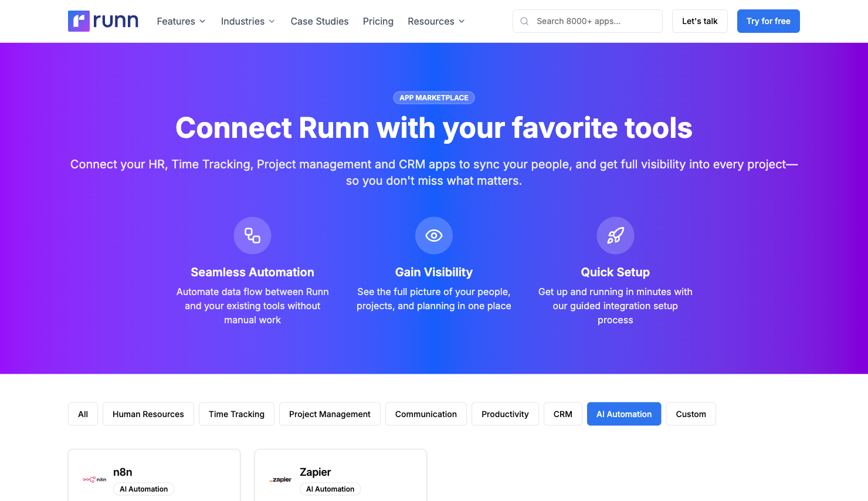Screen dimensions: 868x501
Task: Open the Case Studies page
Action: pos(320,21)
